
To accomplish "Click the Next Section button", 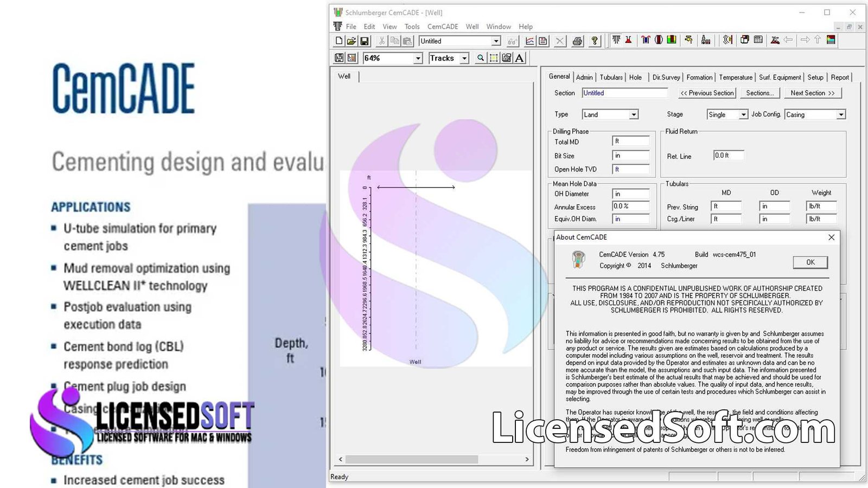I will pyautogui.click(x=813, y=93).
